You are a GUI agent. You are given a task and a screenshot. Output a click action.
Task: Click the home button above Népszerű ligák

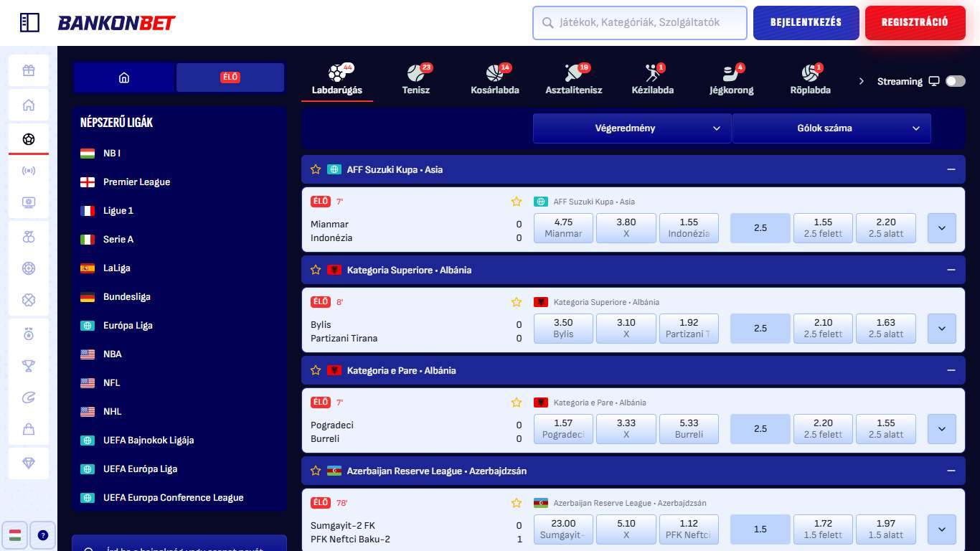(x=124, y=77)
